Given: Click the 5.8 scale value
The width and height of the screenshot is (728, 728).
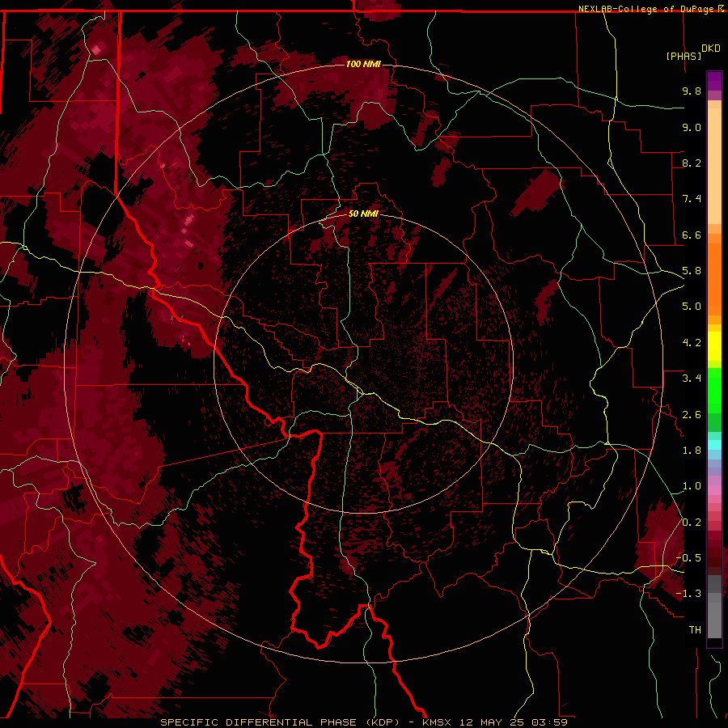Looking at the screenshot, I should [x=692, y=271].
